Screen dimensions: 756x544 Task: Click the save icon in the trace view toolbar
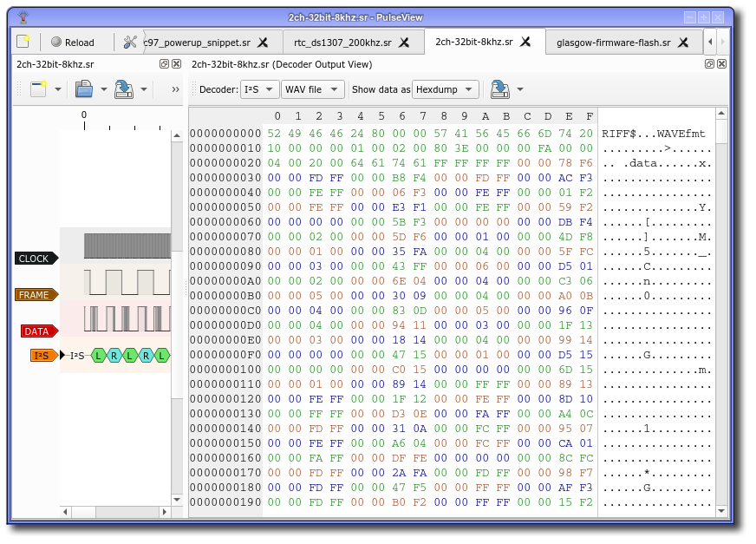(x=124, y=88)
